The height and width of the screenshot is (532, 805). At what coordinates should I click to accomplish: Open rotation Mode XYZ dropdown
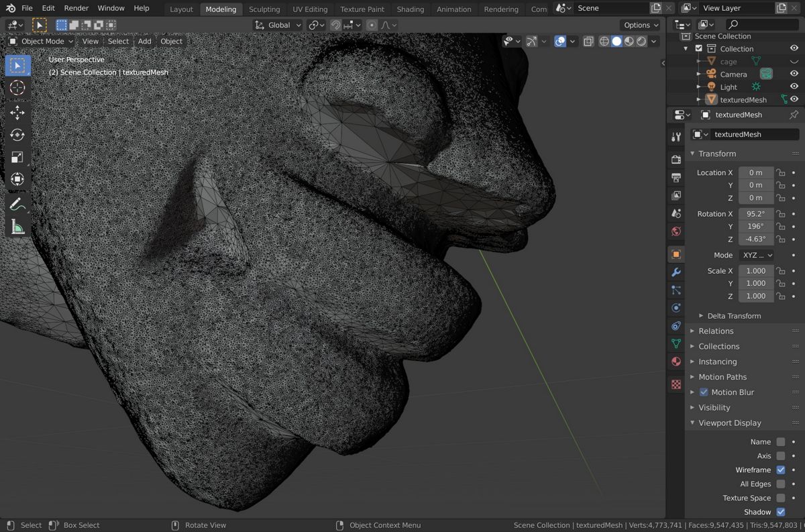click(756, 256)
